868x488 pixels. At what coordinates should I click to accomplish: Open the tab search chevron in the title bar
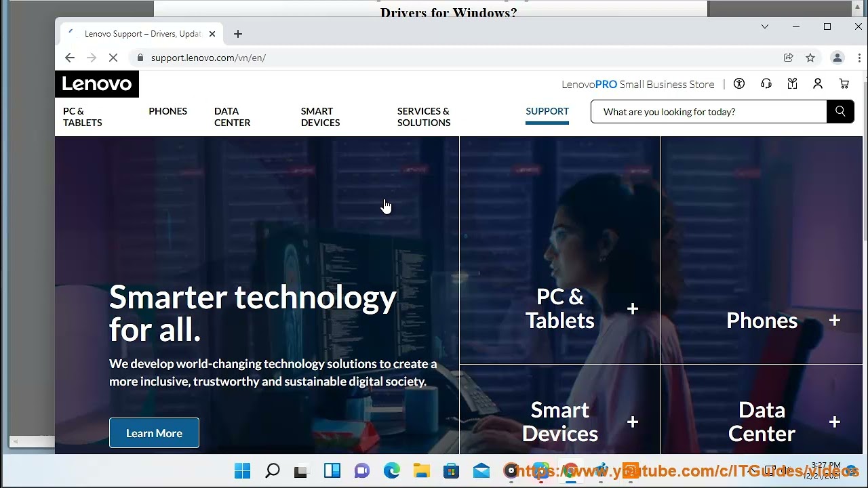click(x=765, y=26)
